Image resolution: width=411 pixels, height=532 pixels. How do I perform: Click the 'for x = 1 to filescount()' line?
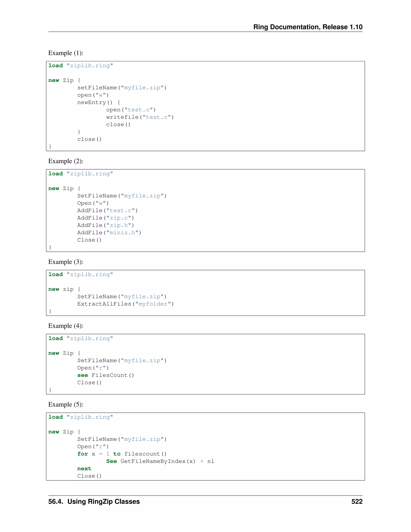click(122, 454)
